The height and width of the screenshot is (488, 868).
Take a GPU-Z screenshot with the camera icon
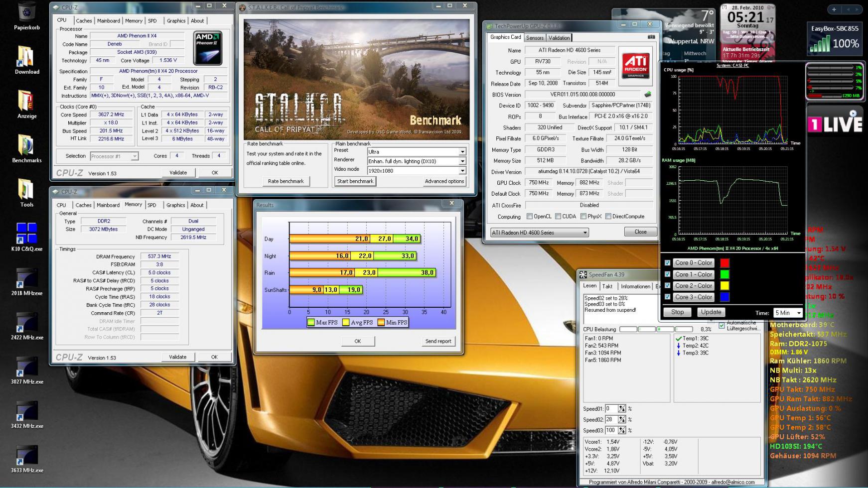coord(651,37)
